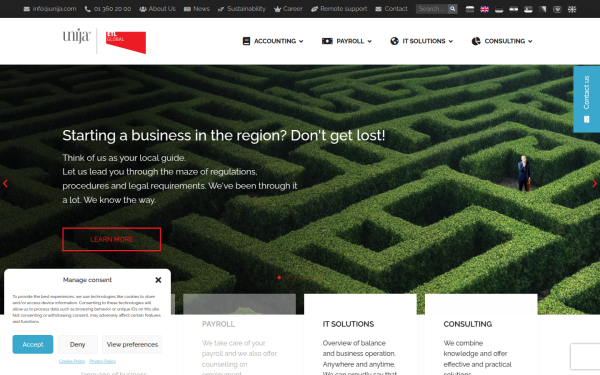
Task: Accept cookies in consent dialog
Action: [33, 344]
